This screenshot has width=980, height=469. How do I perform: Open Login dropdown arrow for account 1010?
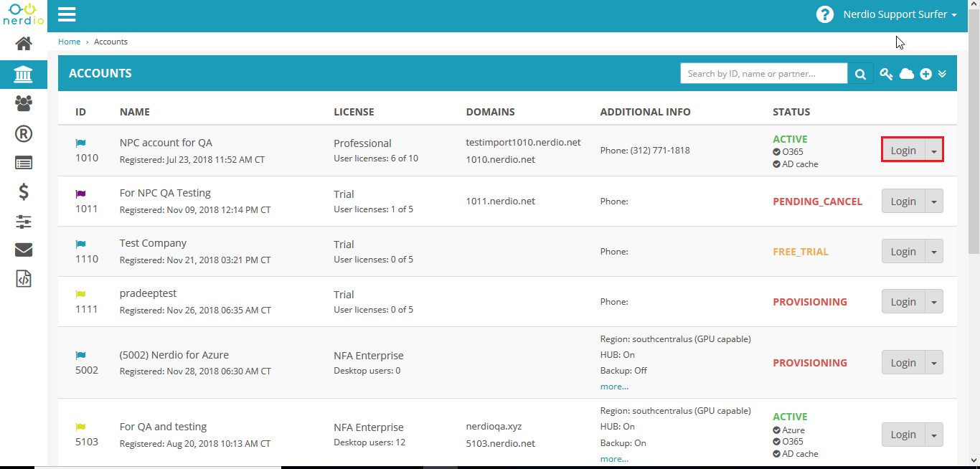(x=934, y=151)
